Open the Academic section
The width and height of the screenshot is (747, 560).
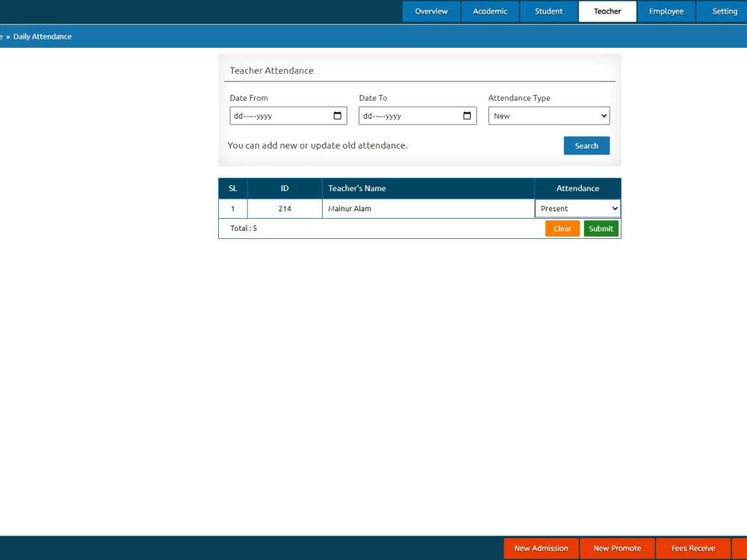[x=489, y=11]
